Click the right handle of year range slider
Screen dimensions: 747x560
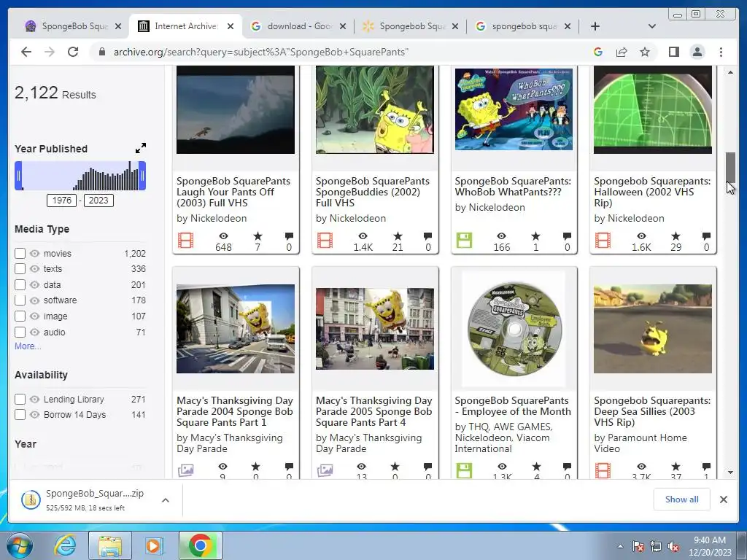pyautogui.click(x=142, y=176)
